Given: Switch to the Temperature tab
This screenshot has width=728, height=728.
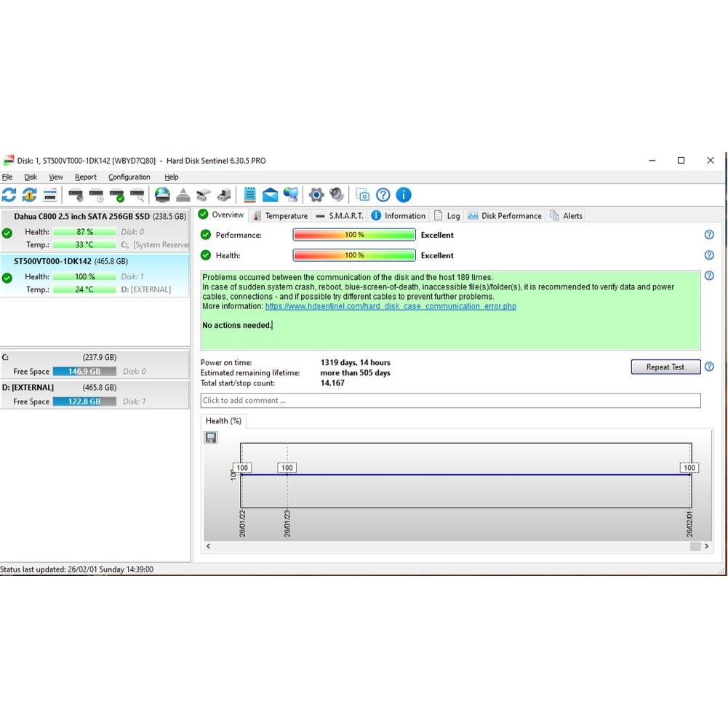Looking at the screenshot, I should coord(279,216).
